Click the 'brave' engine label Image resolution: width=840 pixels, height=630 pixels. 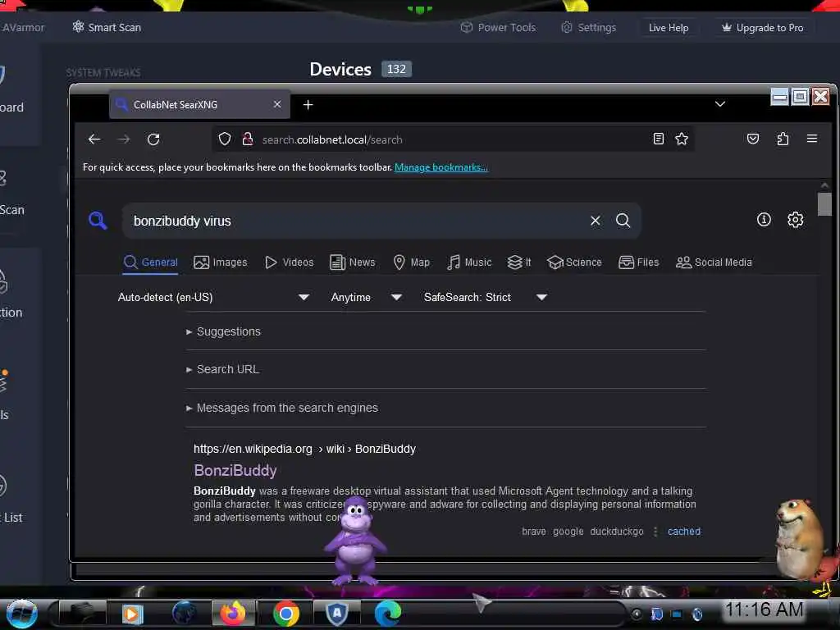(x=533, y=532)
